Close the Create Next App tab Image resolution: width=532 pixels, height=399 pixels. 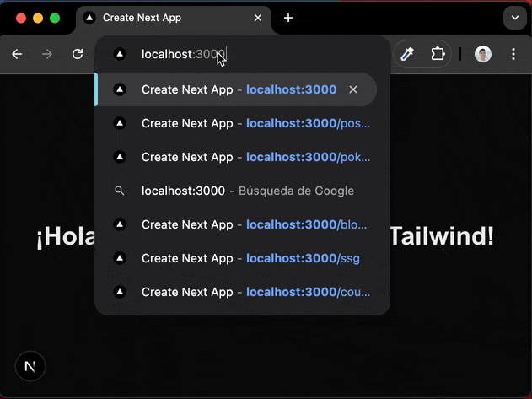pyautogui.click(x=258, y=18)
